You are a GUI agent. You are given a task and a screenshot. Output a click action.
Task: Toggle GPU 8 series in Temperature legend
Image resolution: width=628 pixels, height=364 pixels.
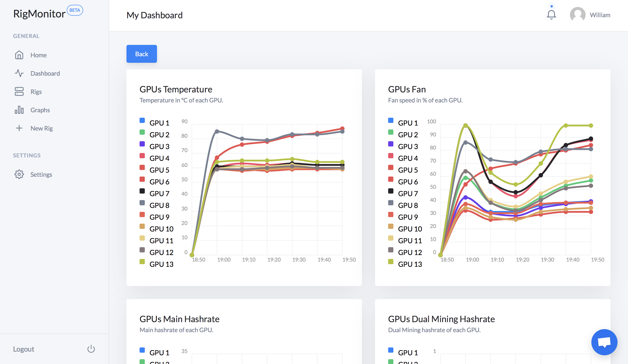[x=155, y=205]
